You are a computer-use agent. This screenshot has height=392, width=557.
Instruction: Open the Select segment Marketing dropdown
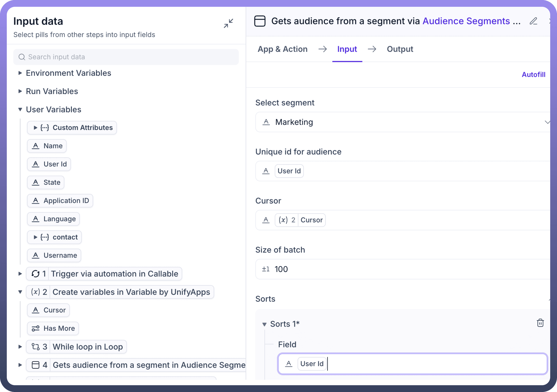click(403, 122)
